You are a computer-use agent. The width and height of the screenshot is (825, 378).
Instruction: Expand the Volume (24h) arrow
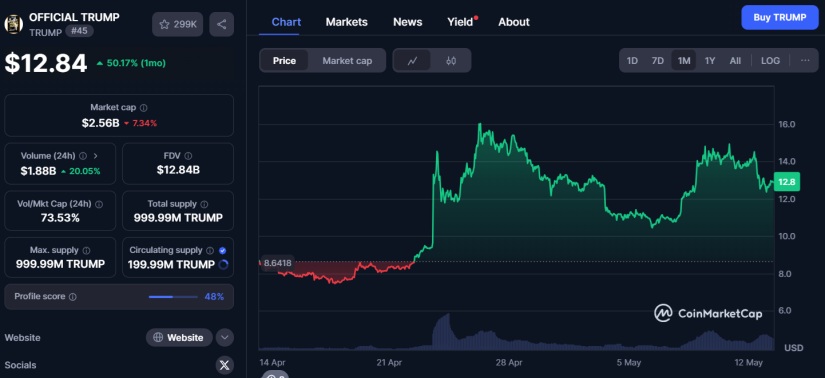(x=95, y=156)
